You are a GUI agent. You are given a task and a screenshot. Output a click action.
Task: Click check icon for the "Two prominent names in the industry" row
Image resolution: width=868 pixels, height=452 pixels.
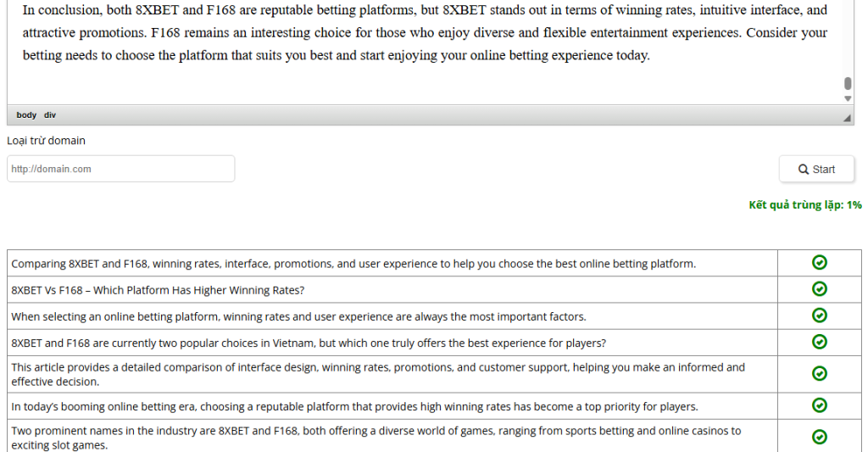[x=819, y=437]
